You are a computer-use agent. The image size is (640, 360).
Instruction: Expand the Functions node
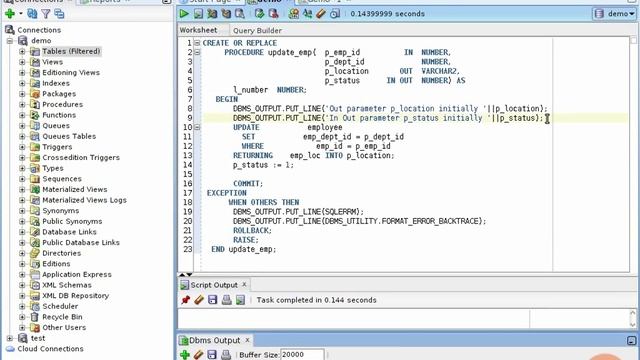[x=22, y=115]
